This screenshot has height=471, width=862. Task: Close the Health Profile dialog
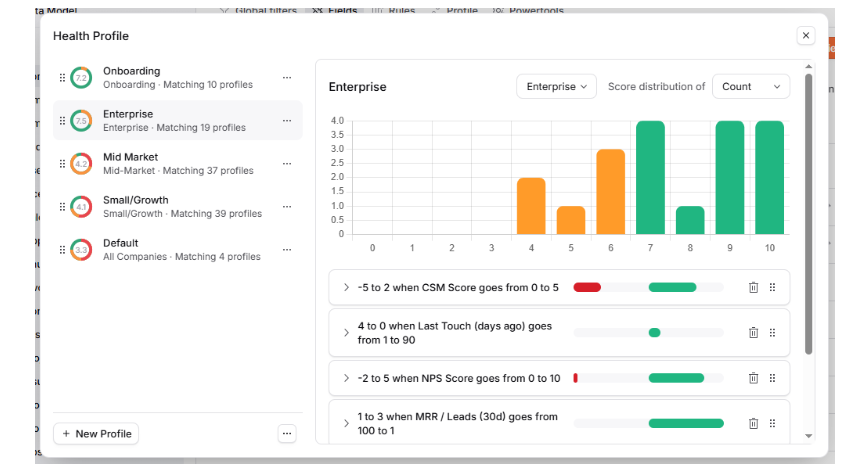tap(806, 36)
